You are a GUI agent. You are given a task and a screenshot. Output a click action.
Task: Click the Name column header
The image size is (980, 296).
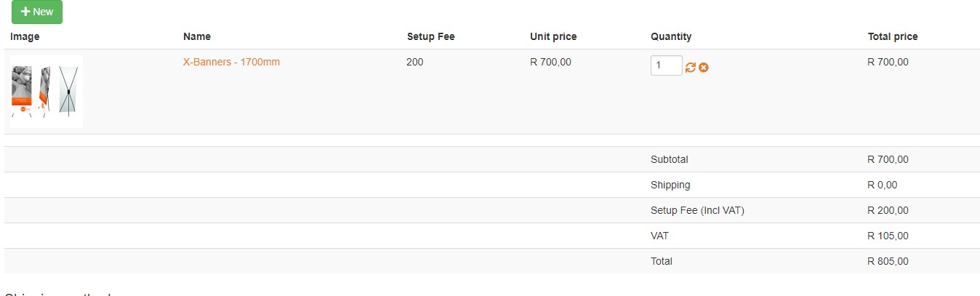[197, 36]
